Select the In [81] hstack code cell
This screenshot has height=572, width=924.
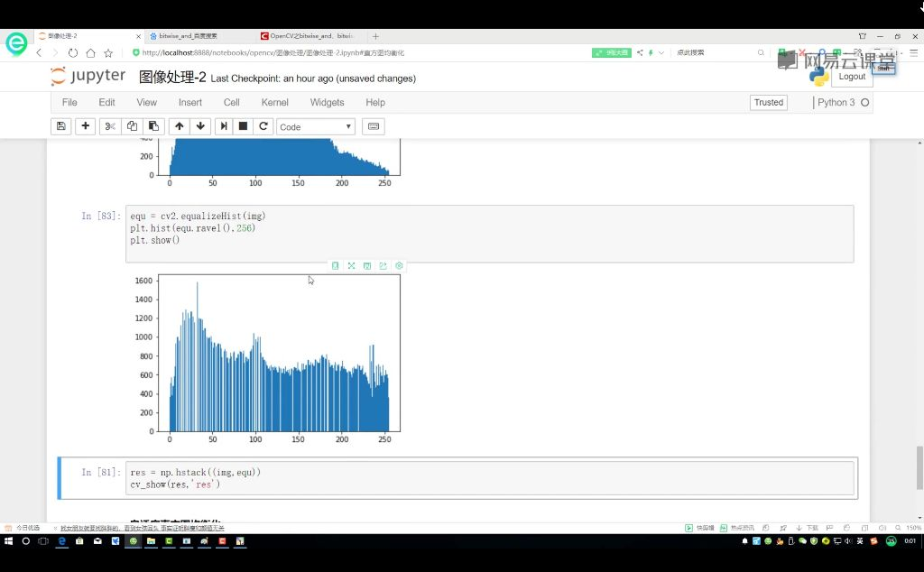click(x=489, y=478)
